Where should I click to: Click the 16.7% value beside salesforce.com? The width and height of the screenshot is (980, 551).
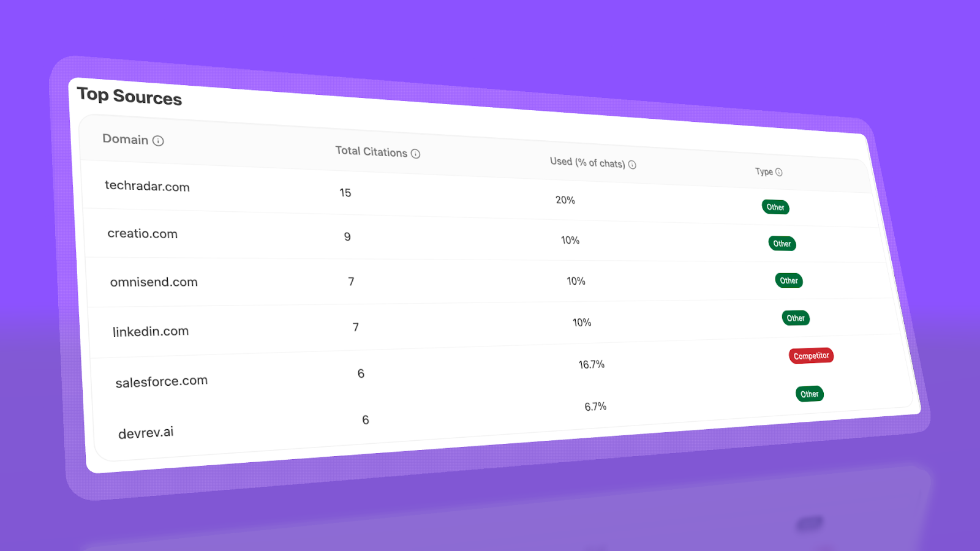pos(592,364)
